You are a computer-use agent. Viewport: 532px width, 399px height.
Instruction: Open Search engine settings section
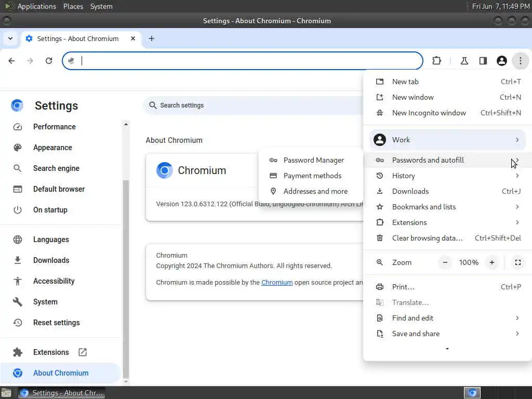(56, 168)
